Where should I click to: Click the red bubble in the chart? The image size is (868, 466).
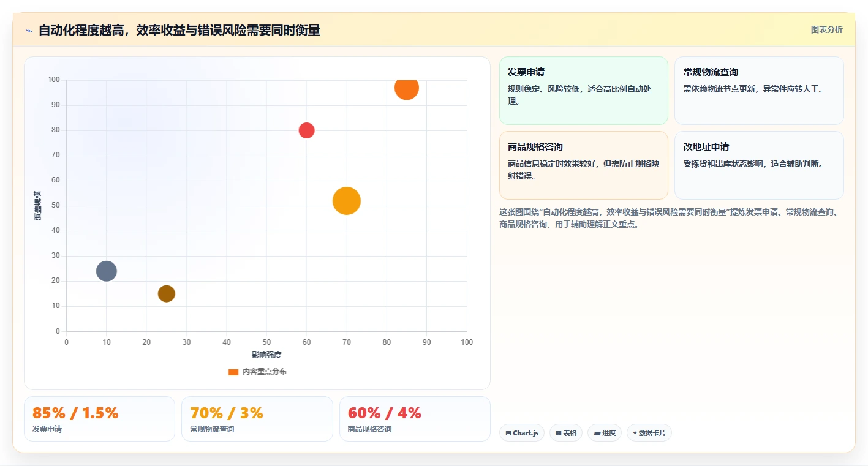tap(306, 130)
